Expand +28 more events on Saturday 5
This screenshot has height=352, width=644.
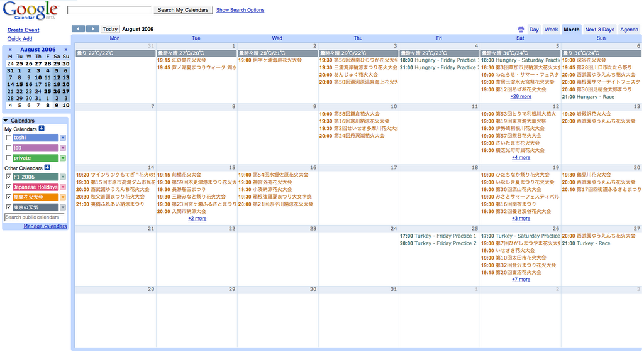pyautogui.click(x=521, y=96)
